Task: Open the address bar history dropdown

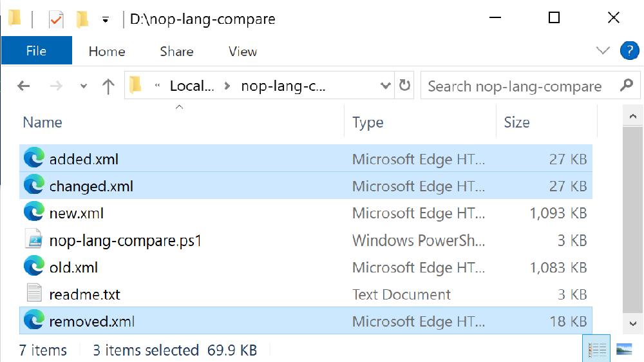Action: click(385, 86)
